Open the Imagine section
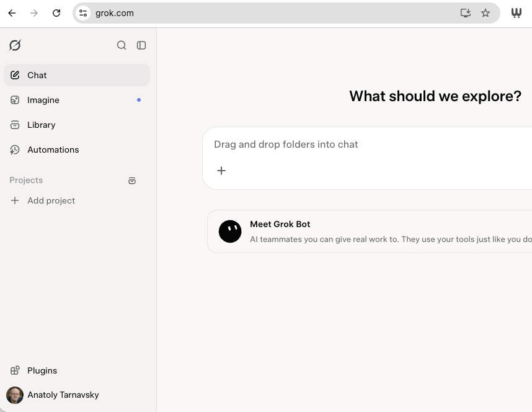Image resolution: width=532 pixels, height=412 pixels. 77,100
